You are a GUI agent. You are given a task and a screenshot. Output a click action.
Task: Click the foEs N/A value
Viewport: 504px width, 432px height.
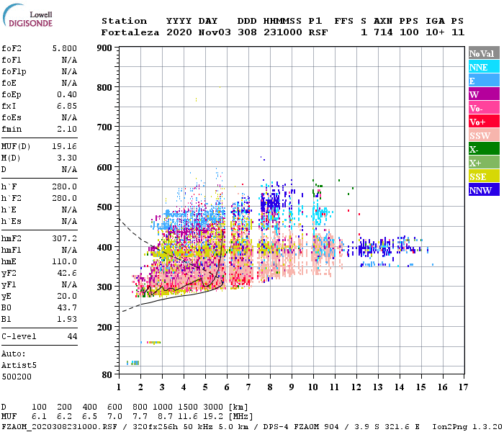coord(69,117)
